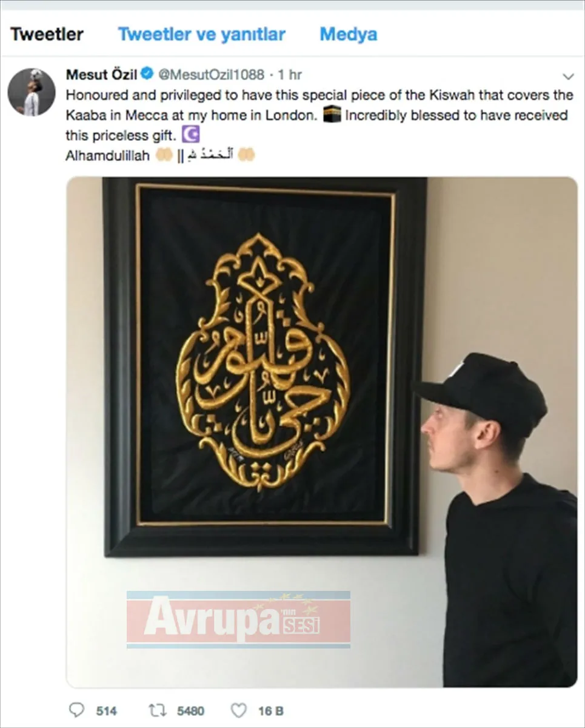This screenshot has height=728, width=585.
Task: Click the reply speech bubble icon
Action: click(77, 710)
